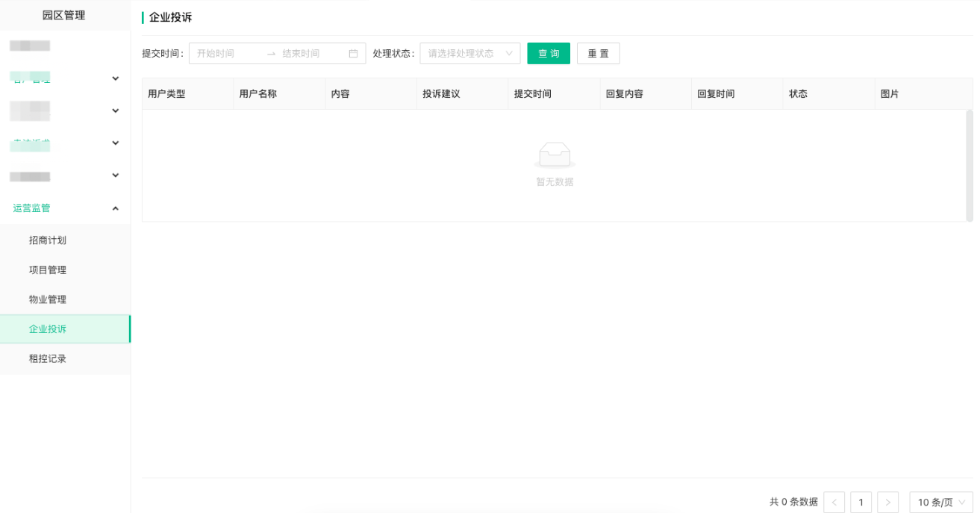Screen dimensions: 980x513
Task: Expand the third sidebar menu chevron
Action: tap(116, 143)
